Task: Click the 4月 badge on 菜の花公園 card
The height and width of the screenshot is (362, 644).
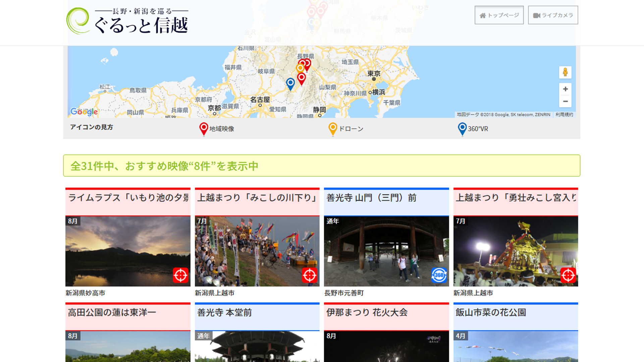Action: (x=461, y=336)
